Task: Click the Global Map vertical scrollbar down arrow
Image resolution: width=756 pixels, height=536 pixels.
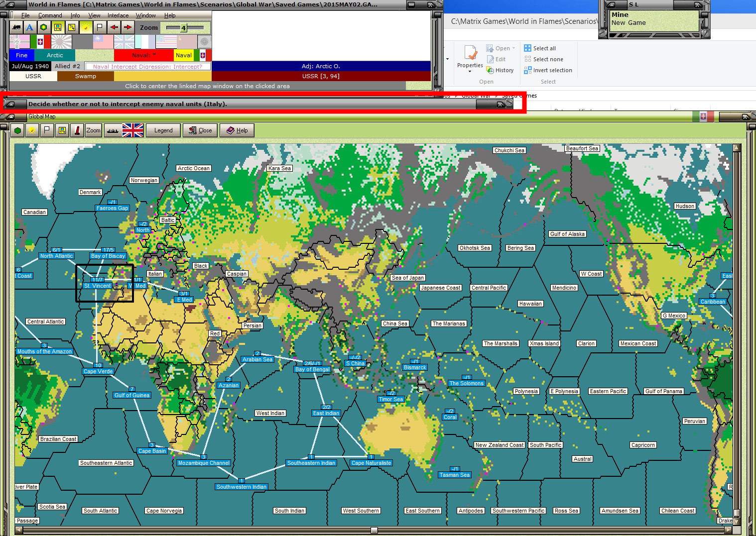Action: [737, 521]
